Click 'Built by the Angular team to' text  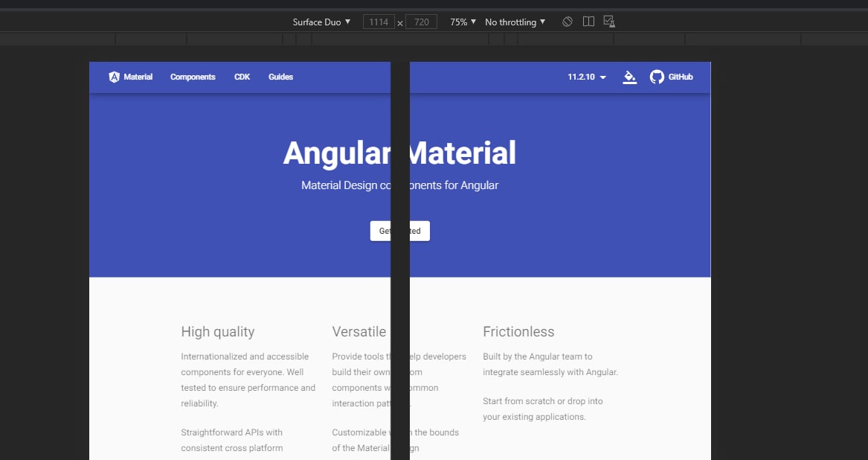coord(538,357)
